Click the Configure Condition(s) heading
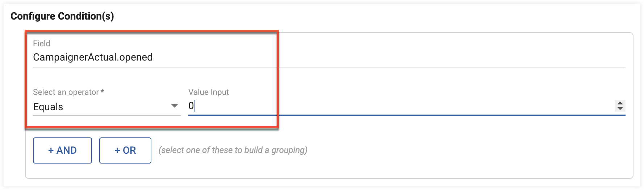The image size is (644, 190). [x=62, y=16]
